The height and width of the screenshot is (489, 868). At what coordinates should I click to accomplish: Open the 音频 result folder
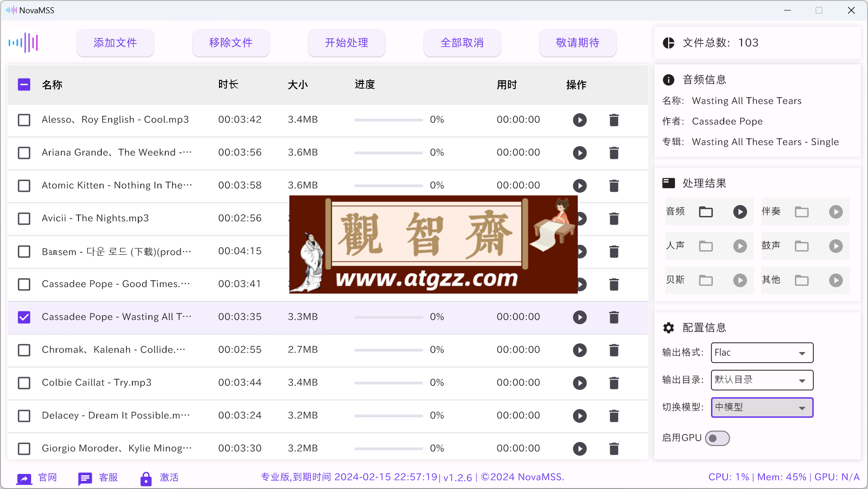coord(706,212)
